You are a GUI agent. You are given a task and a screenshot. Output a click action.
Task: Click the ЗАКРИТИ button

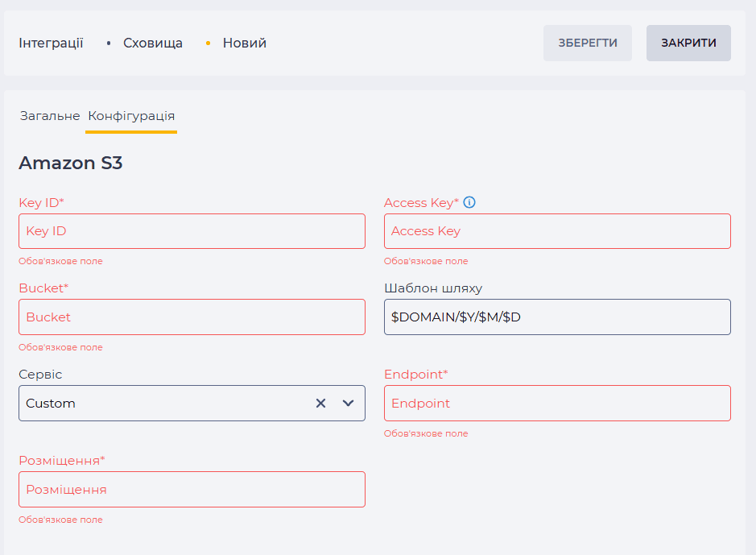coord(688,43)
